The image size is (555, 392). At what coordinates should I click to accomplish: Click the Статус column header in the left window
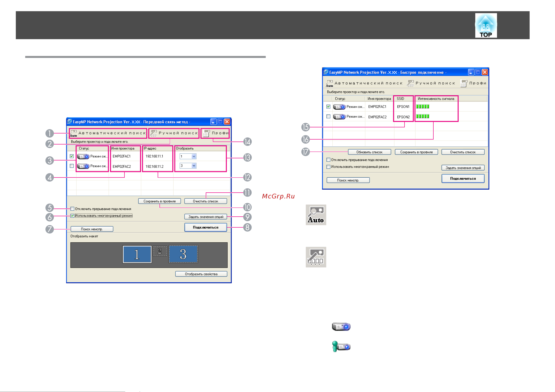pyautogui.click(x=93, y=148)
